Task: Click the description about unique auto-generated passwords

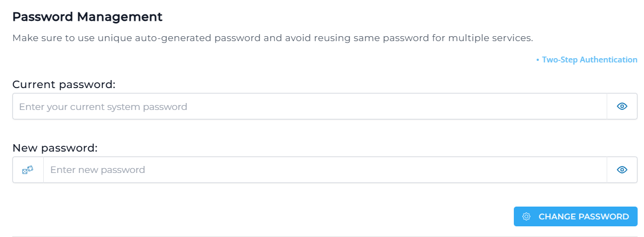Action: click(273, 38)
